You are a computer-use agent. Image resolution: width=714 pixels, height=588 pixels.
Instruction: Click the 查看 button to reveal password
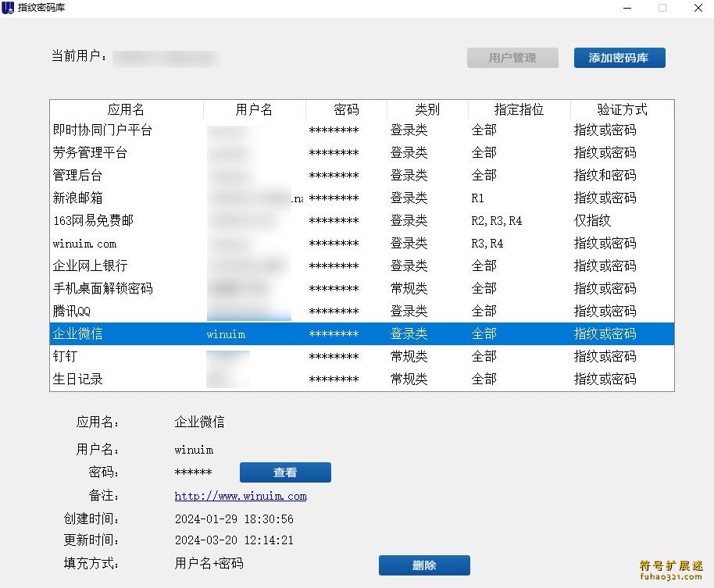tap(285, 472)
